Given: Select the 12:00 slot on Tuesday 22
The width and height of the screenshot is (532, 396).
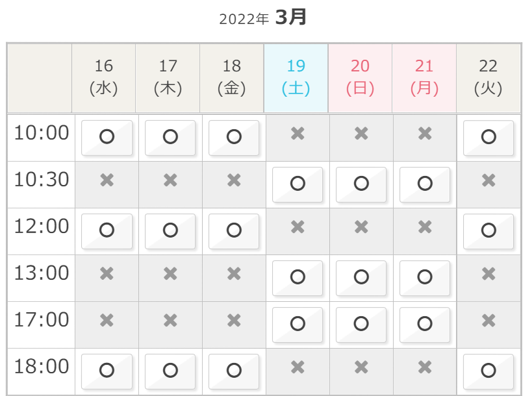Looking at the screenshot, I should (x=488, y=230).
